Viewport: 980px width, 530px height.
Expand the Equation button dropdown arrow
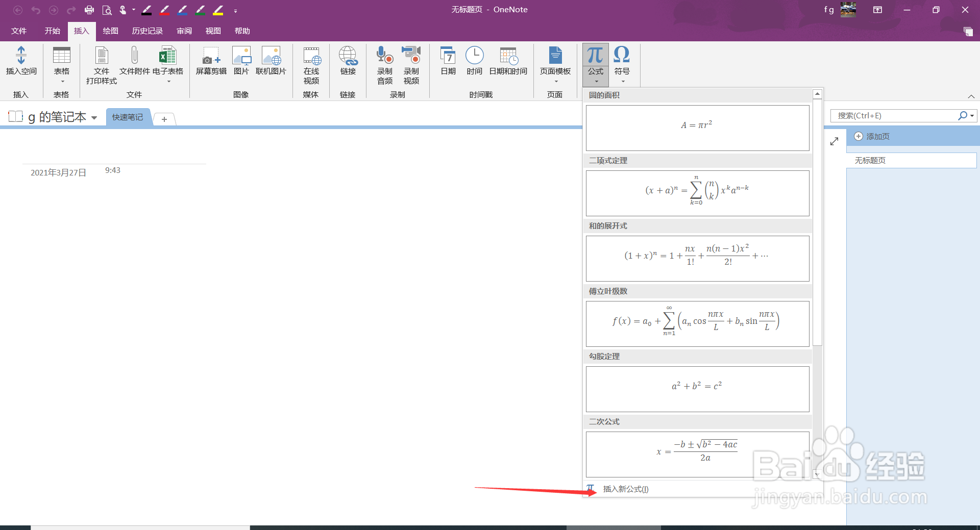596,82
